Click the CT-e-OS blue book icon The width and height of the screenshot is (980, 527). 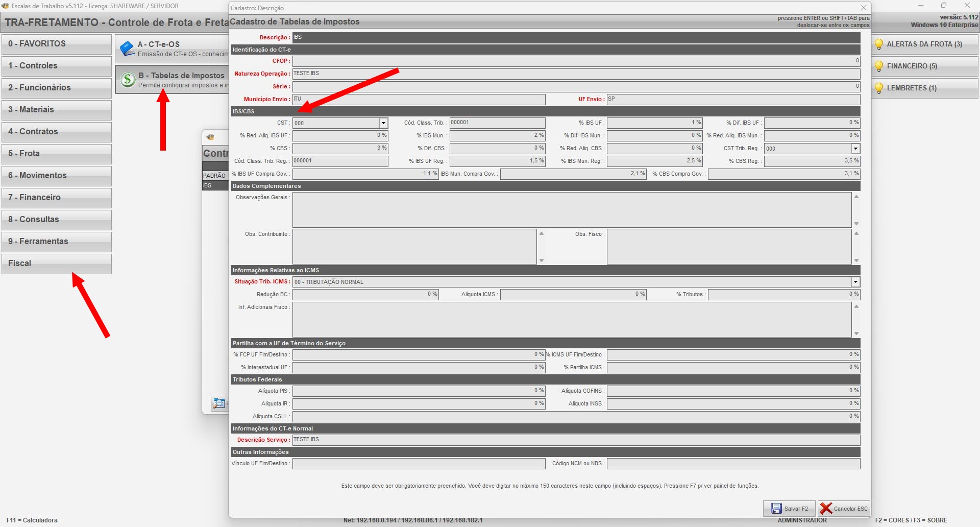127,49
